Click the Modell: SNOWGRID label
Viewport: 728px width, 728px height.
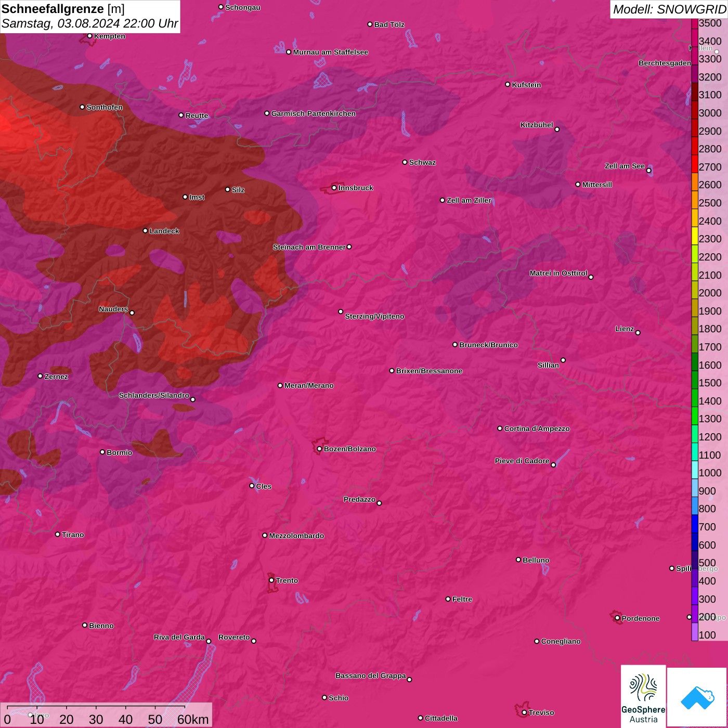click(669, 9)
